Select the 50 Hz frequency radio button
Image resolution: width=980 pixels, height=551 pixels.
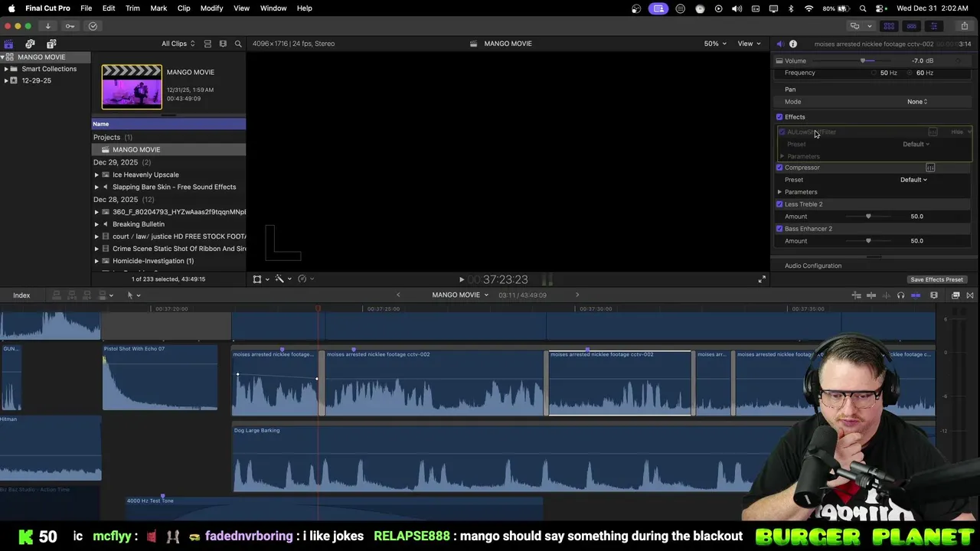(874, 73)
